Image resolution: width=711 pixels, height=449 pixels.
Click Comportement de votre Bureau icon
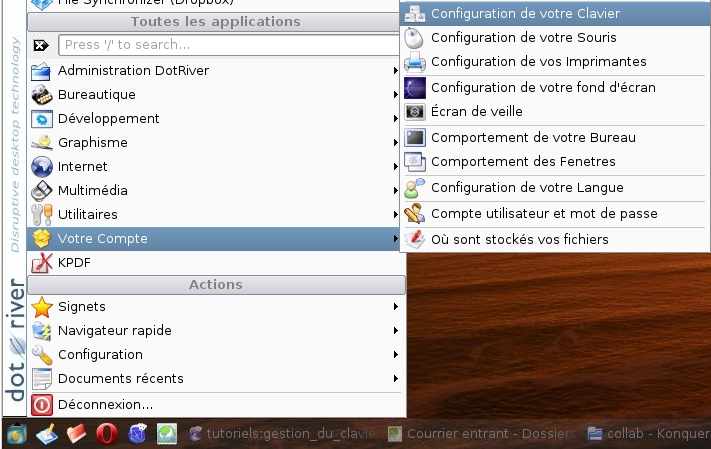(414, 137)
